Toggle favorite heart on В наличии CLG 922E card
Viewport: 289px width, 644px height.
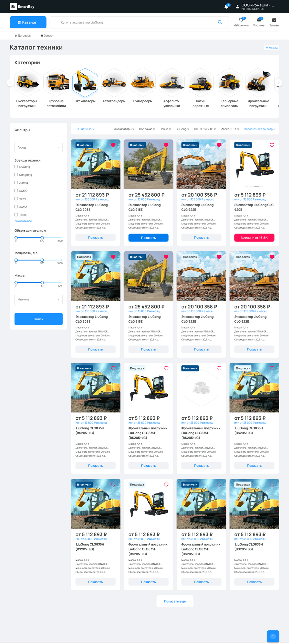(219, 145)
